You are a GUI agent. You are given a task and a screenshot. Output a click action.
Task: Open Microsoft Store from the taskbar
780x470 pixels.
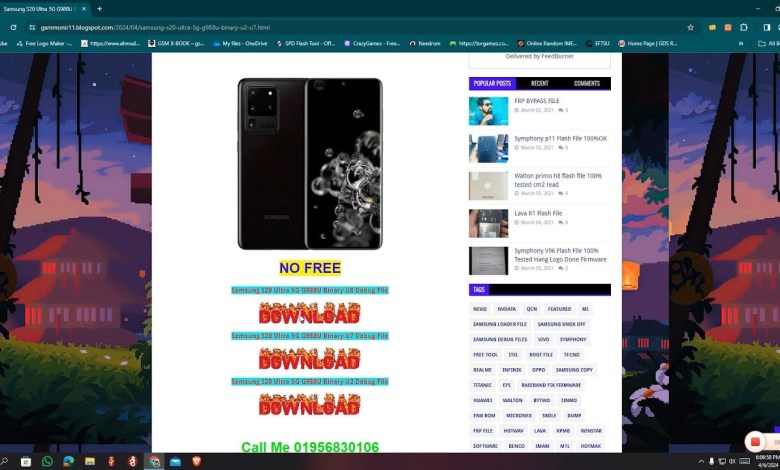(x=26, y=461)
